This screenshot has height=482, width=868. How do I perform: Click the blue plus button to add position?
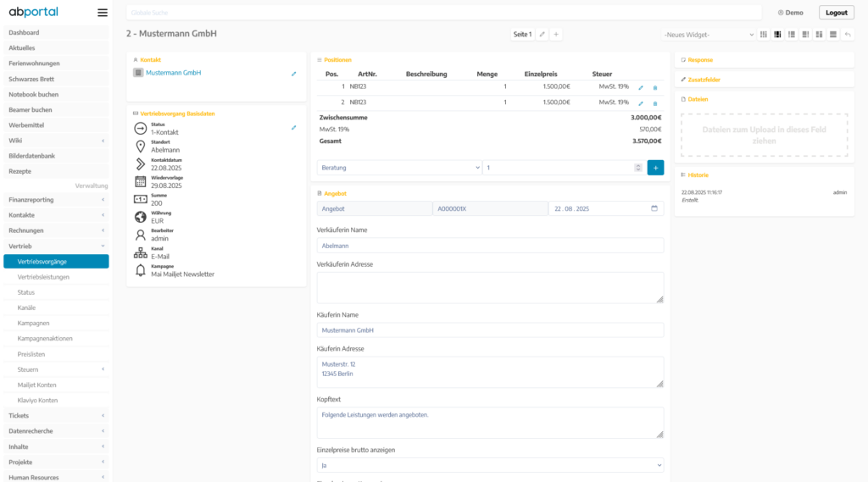655,168
